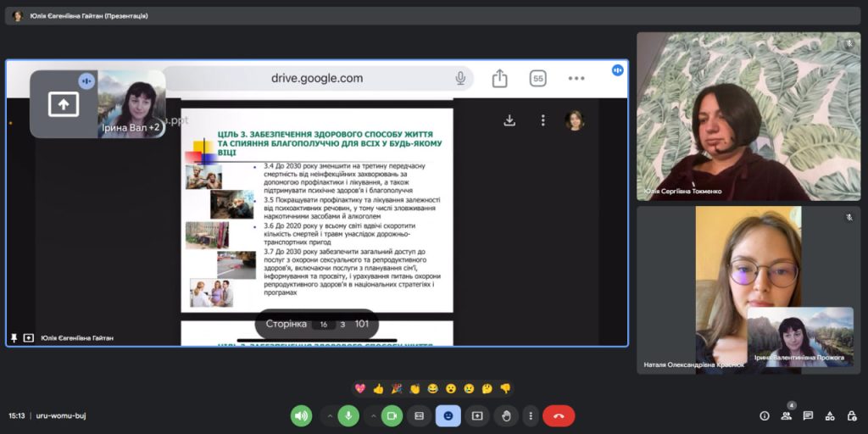Screen dimensions: 868x434
Task: Send the thumbs up reaction
Action: click(378, 388)
